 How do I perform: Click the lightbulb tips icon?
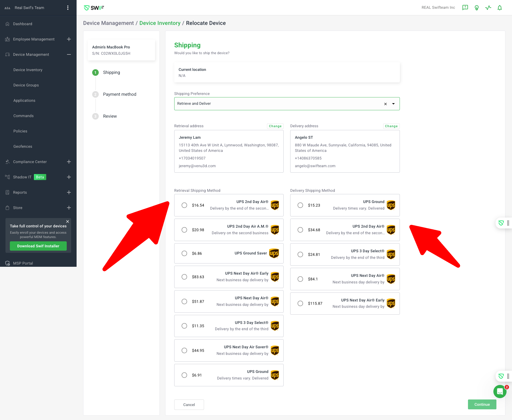pyautogui.click(x=476, y=8)
